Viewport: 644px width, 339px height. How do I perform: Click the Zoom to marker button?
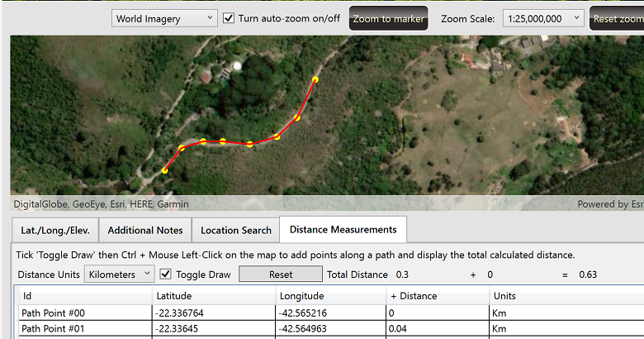click(389, 18)
